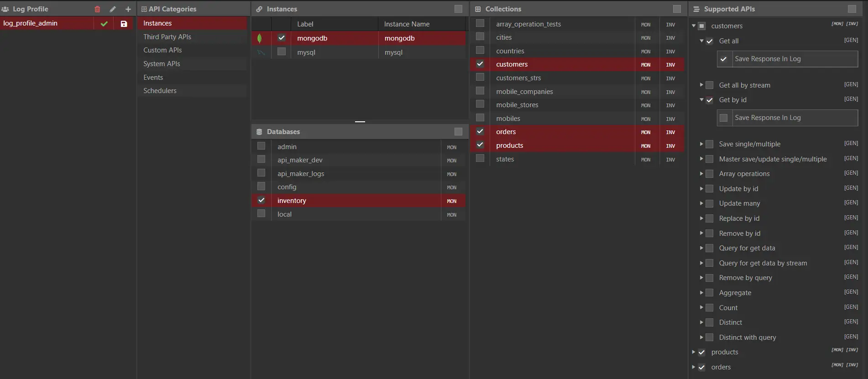Collapse the customers tree in Supported APIs
Viewport: 868px width, 379px height.
click(x=694, y=26)
